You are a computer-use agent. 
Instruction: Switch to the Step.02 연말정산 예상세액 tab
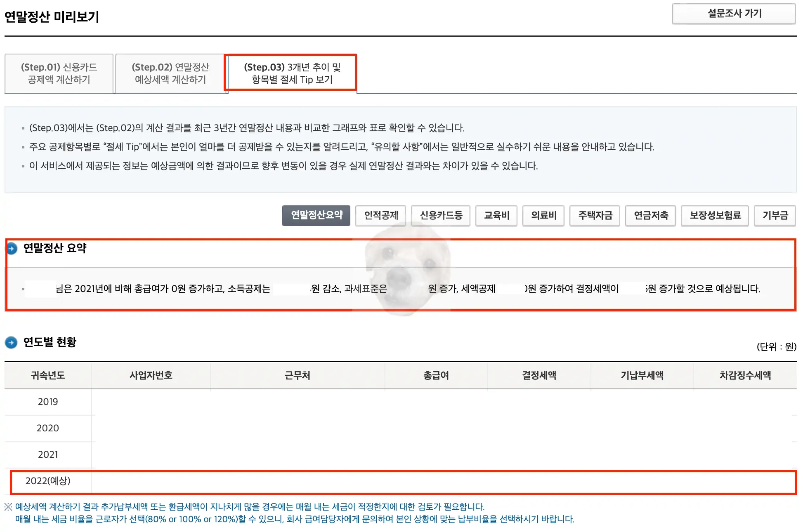pos(172,73)
